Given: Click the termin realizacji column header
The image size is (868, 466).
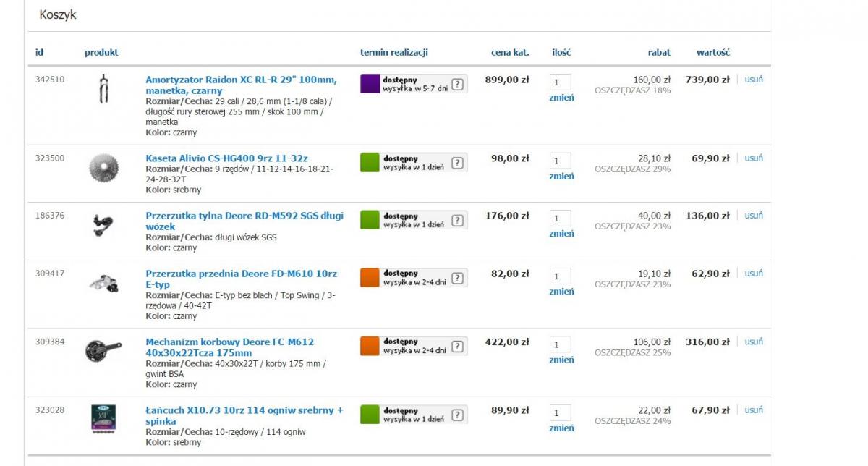Looking at the screenshot, I should tap(394, 53).
